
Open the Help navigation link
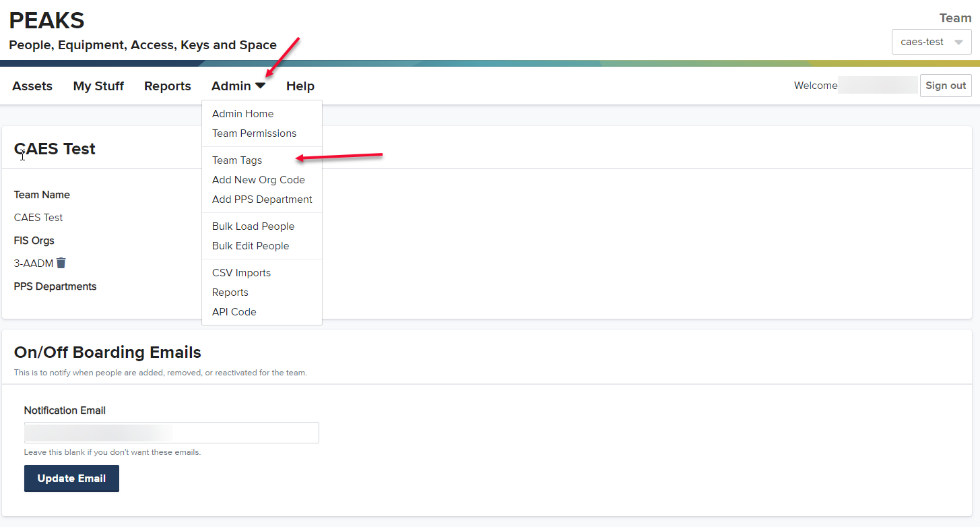point(300,86)
